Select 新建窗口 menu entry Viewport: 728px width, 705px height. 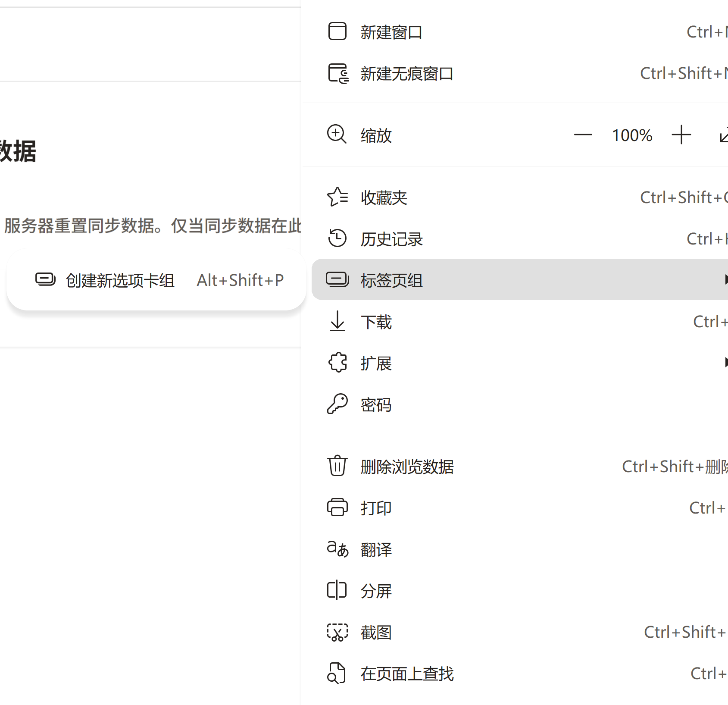[x=519, y=32]
